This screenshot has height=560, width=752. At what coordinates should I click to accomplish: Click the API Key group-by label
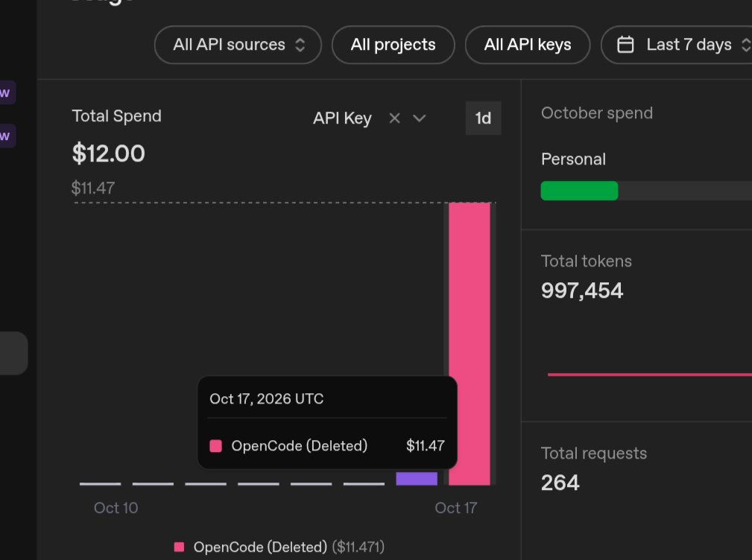pyautogui.click(x=342, y=118)
